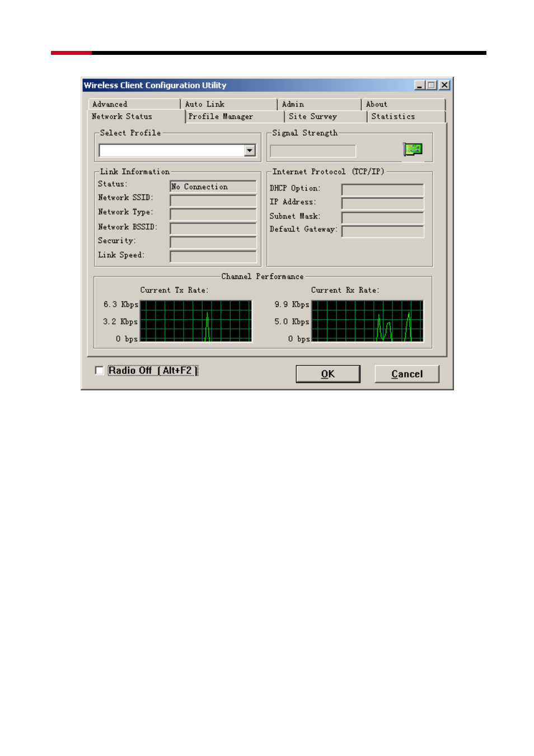This screenshot has height=756, width=534.
Task: Minimize the Wireless Client Configuration Utility window
Action: click(420, 85)
